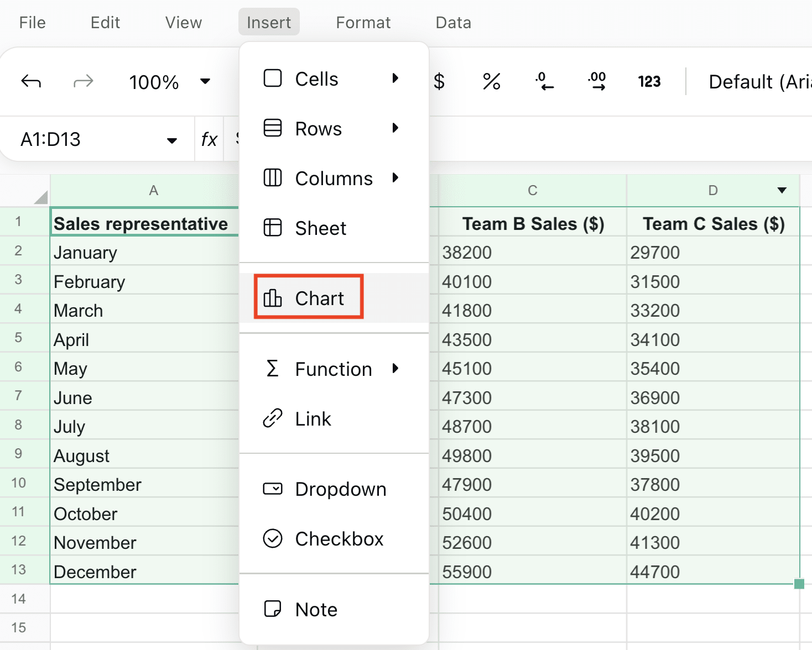
Task: Undo the last action
Action: pos(32,81)
